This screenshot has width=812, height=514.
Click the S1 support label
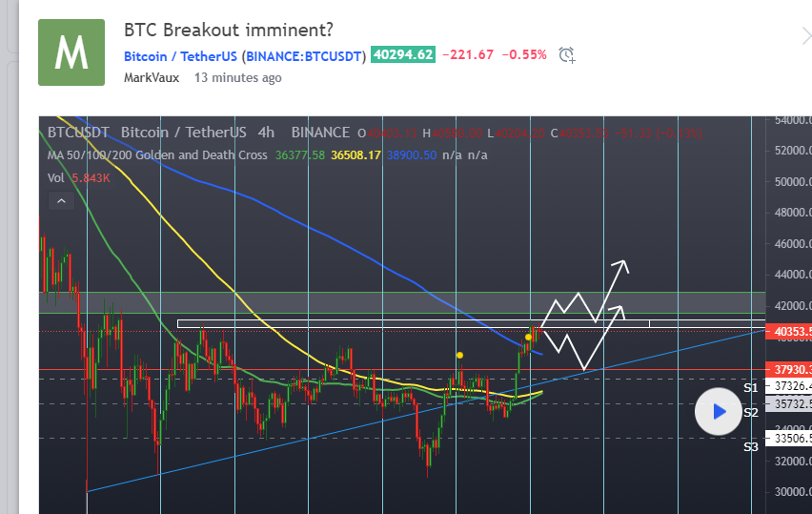pyautogui.click(x=751, y=387)
